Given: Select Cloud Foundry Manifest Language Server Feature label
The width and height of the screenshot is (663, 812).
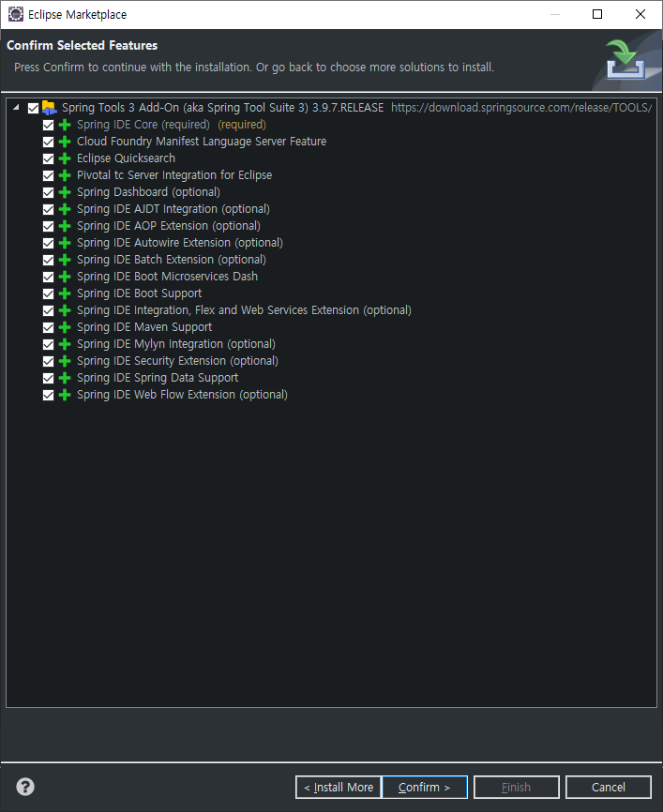Looking at the screenshot, I should pyautogui.click(x=202, y=142).
